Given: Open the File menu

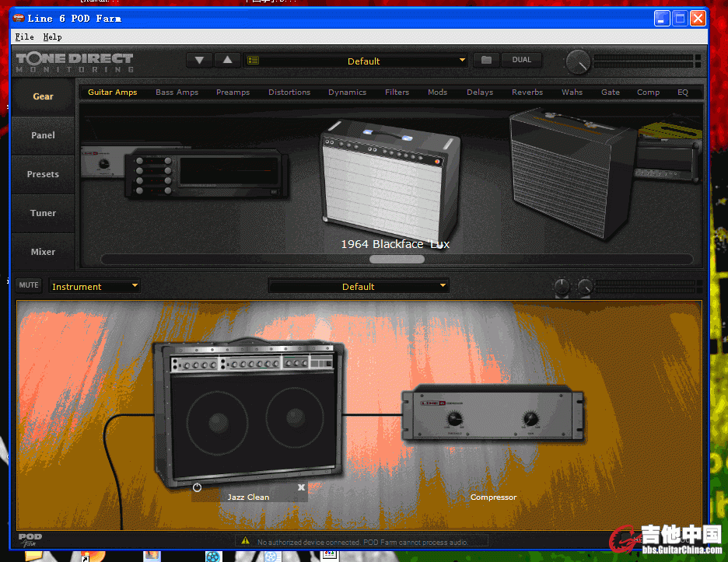Looking at the screenshot, I should pyautogui.click(x=24, y=37).
